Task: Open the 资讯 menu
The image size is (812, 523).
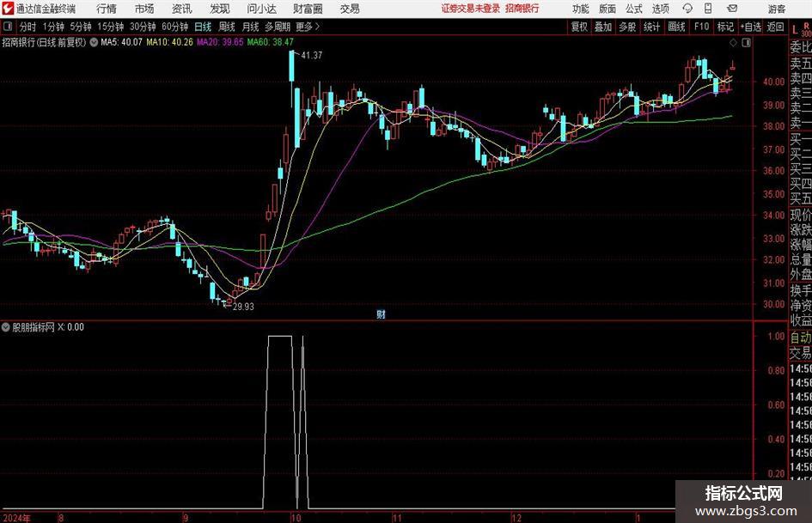Action: 182,9
